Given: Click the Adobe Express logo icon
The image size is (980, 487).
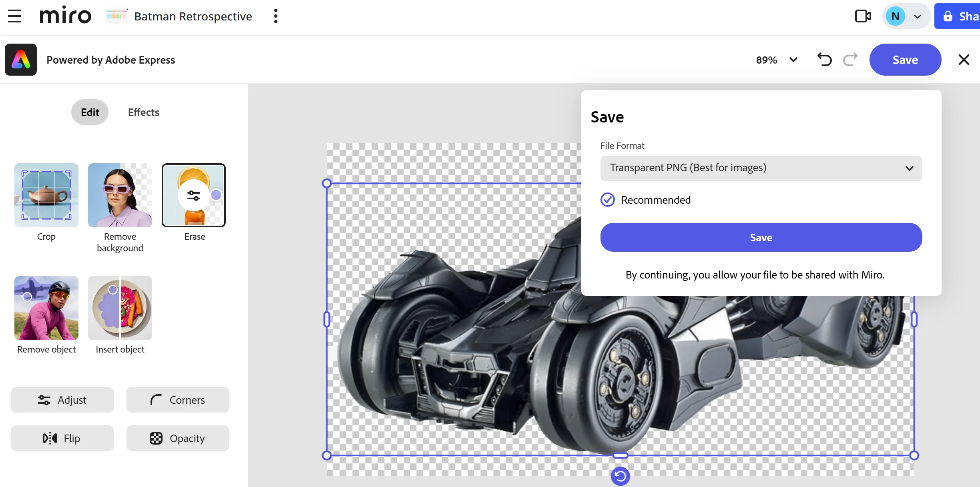Looking at the screenshot, I should 21,60.
